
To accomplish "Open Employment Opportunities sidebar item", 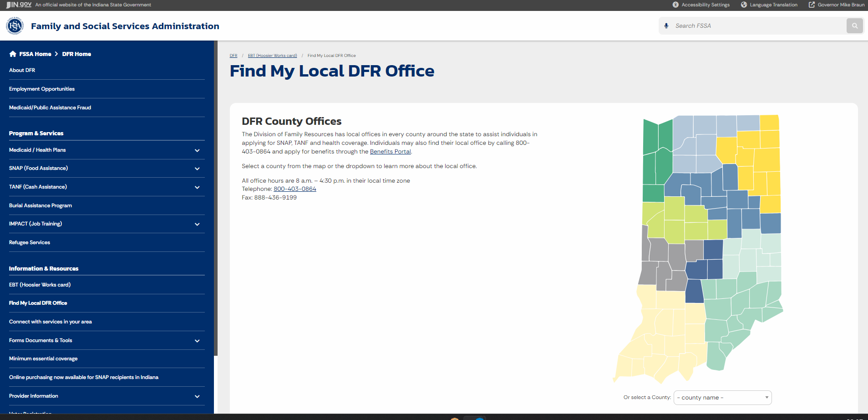I will click(42, 89).
